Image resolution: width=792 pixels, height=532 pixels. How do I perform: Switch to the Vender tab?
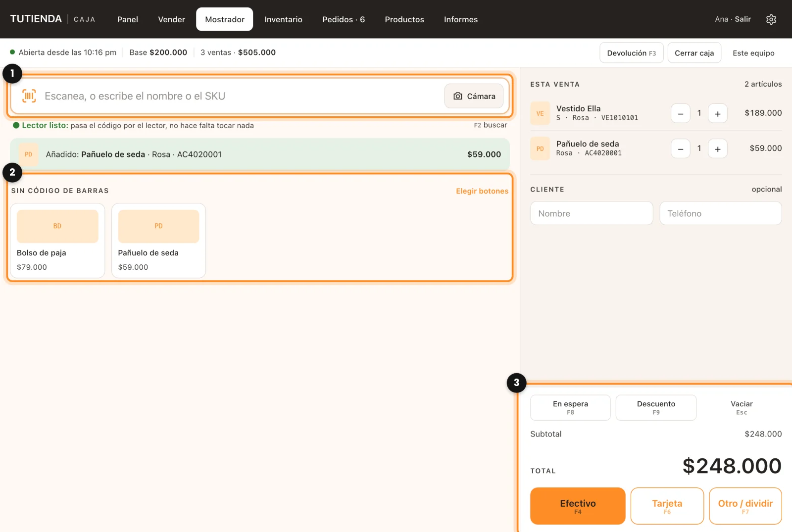point(171,19)
